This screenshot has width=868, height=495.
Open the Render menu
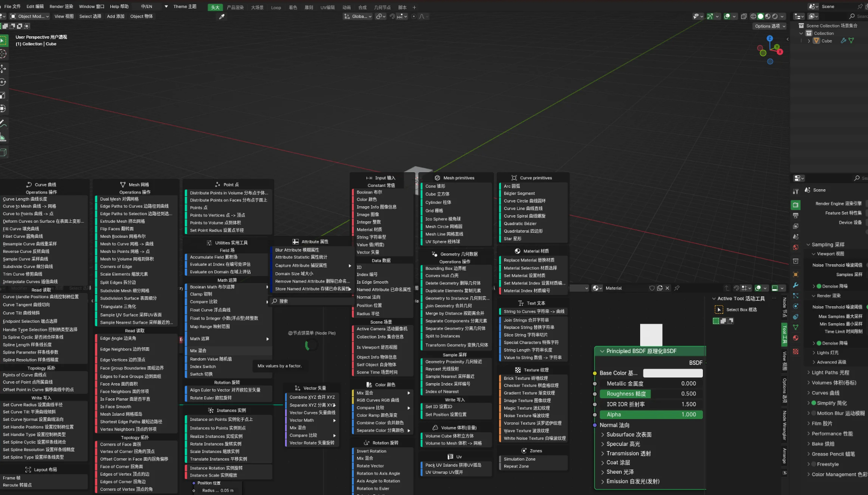pos(61,7)
